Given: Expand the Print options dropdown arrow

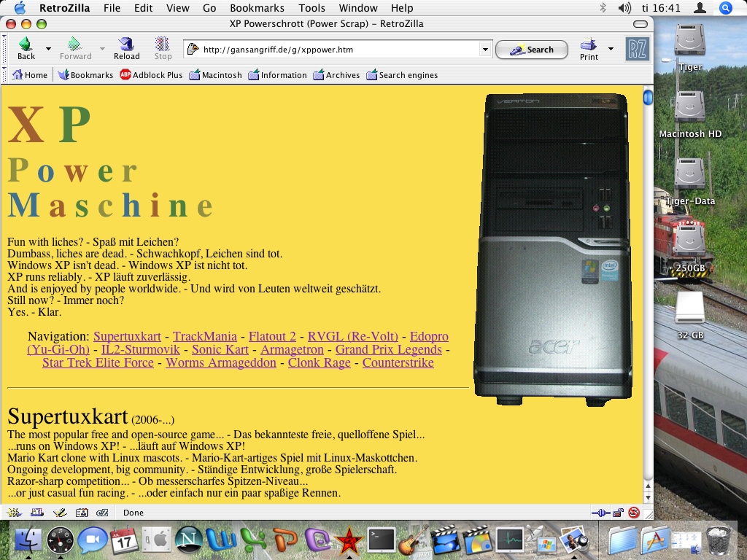Looking at the screenshot, I should click(x=611, y=49).
